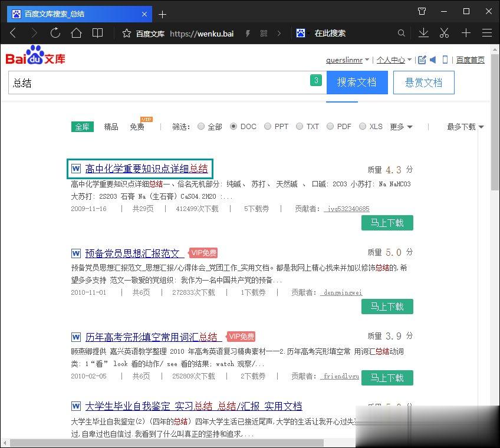500x448 pixels.
Task: Select the 全部 filter radio button
Action: (201, 126)
